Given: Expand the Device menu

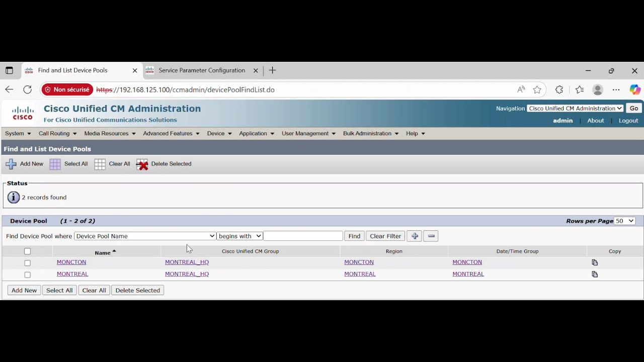Looking at the screenshot, I should [x=219, y=134].
